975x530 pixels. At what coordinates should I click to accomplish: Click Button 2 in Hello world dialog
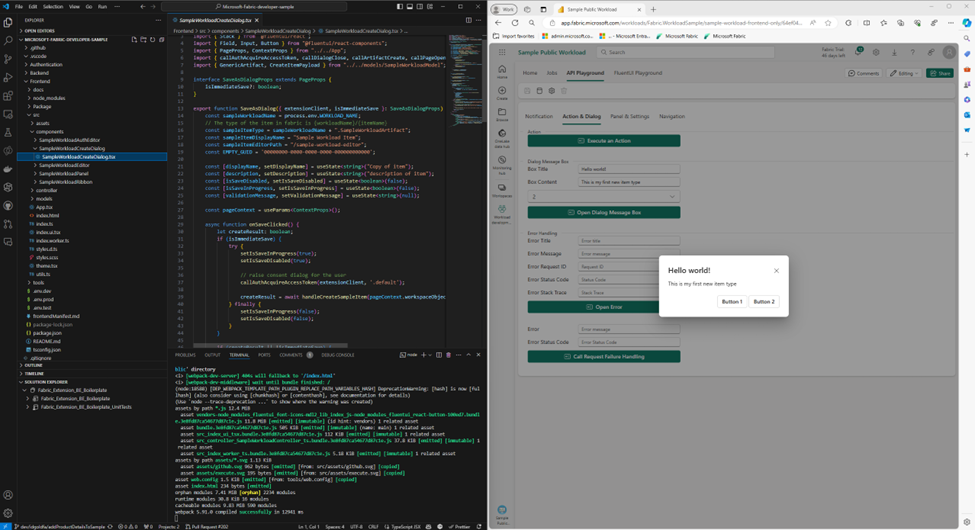(764, 302)
